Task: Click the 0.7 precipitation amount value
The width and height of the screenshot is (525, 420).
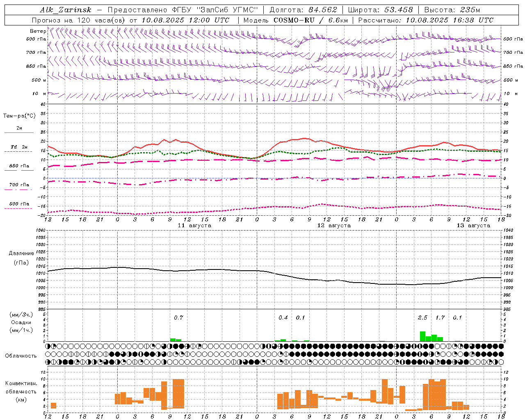Action: click(178, 318)
